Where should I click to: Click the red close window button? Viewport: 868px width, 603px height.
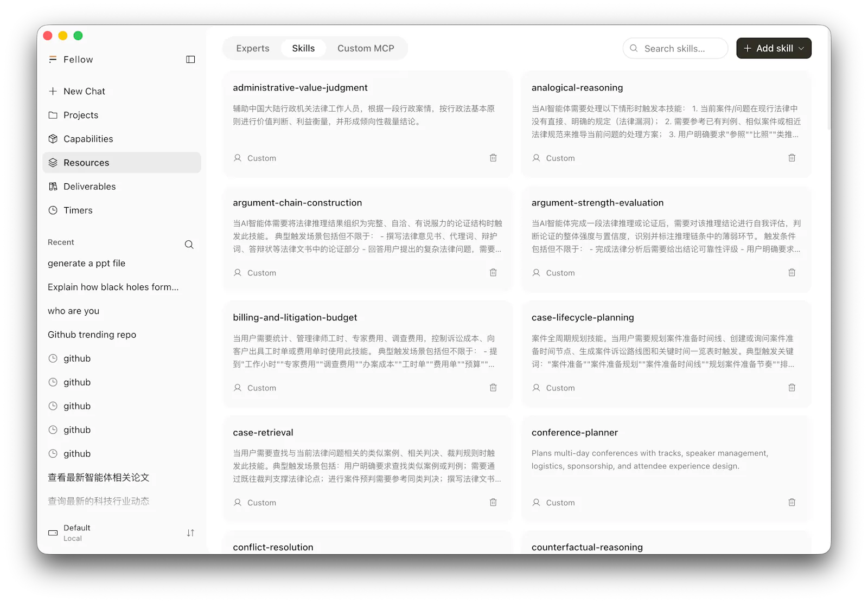pyautogui.click(x=48, y=36)
